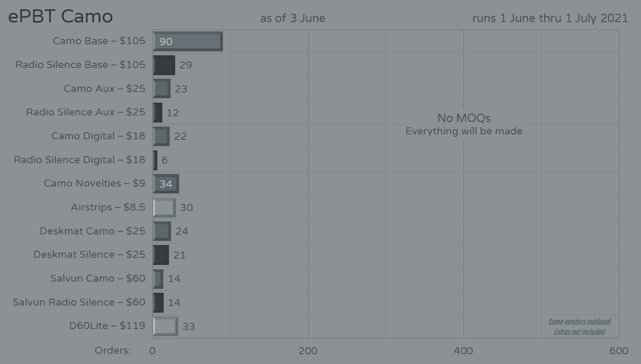Click the 'No MOQs' annotation heading

click(464, 118)
